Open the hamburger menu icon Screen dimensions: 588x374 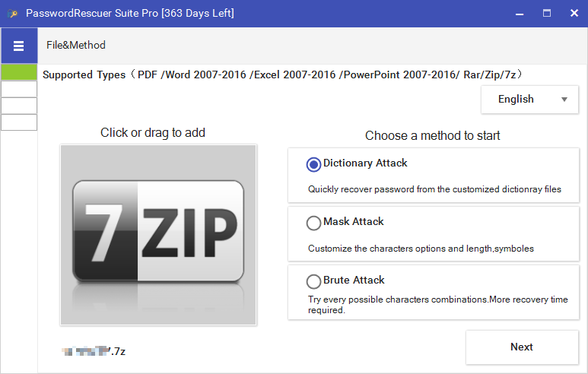(x=19, y=46)
